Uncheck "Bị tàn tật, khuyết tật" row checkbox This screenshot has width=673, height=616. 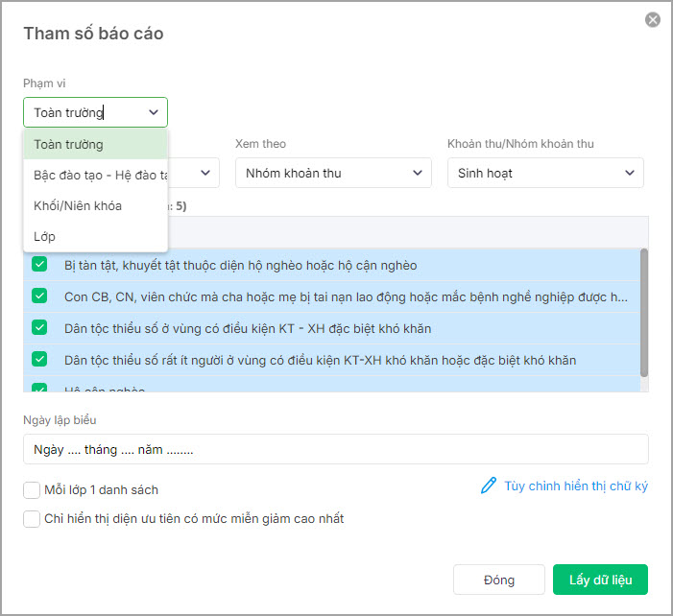(39, 265)
